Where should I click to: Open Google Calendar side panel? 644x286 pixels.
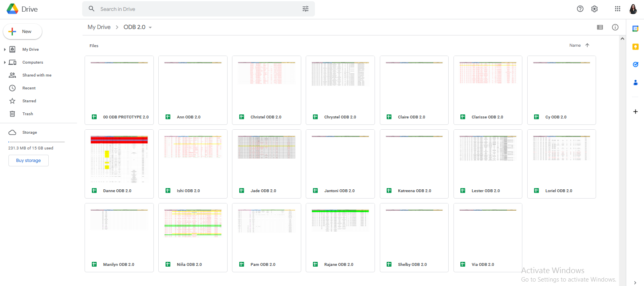click(635, 29)
